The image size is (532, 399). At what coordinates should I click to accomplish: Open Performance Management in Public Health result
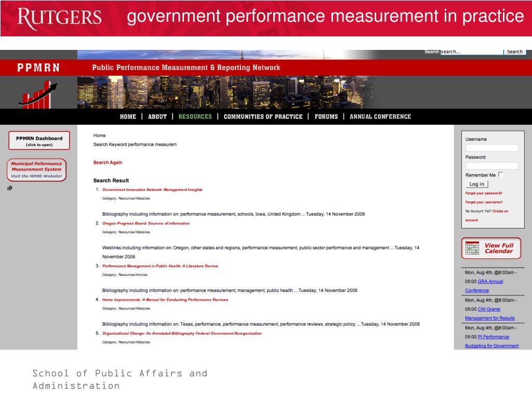click(160, 266)
